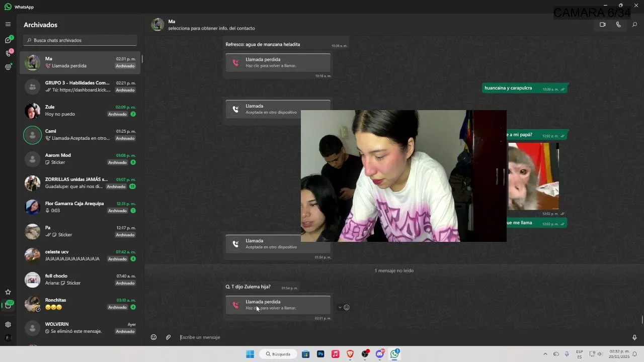Click the Archivados heading
Viewport: 644px width, 362px height.
point(40,25)
